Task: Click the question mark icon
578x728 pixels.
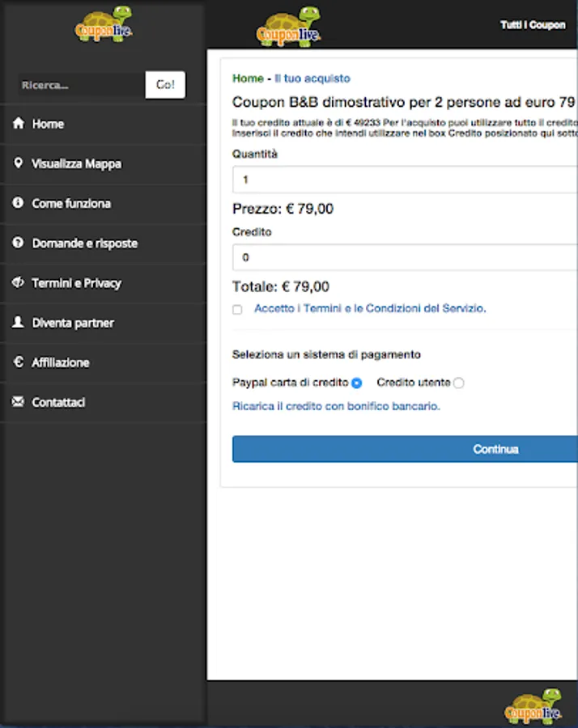Action: pyautogui.click(x=18, y=243)
